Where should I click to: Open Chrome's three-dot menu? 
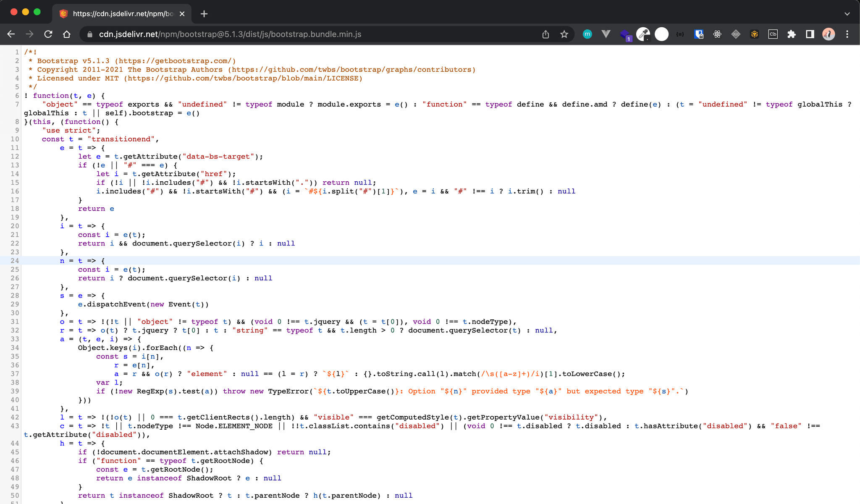(x=847, y=34)
